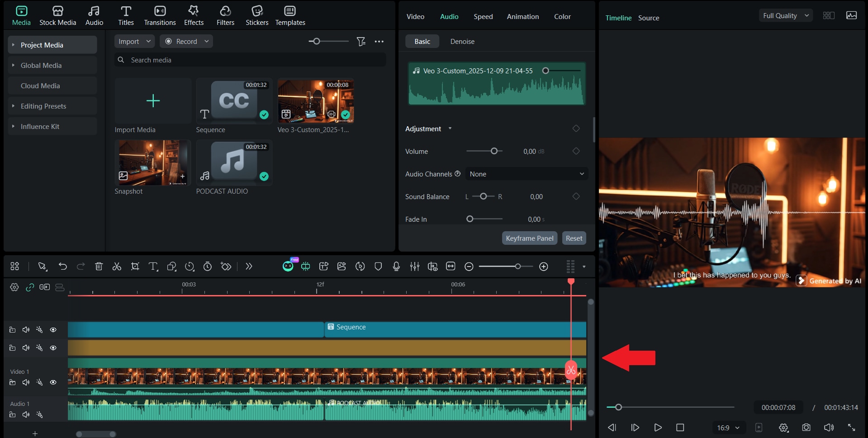Viewport: 868px width, 438px height.
Task: Click the Reset button in Adjustment section
Action: pos(574,238)
